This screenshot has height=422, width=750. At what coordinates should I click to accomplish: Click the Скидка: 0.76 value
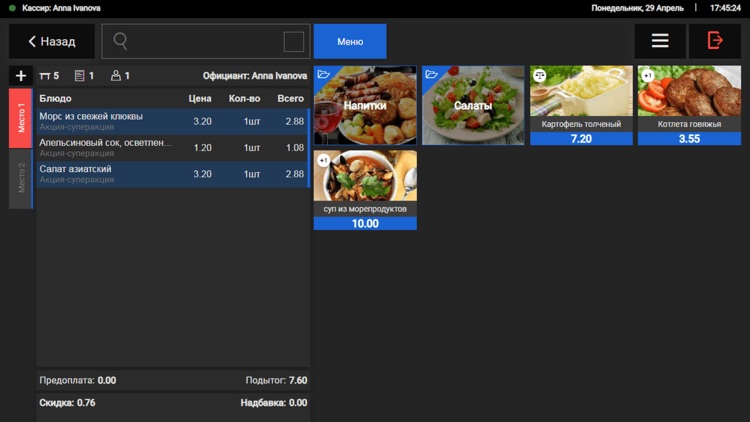pos(67,403)
